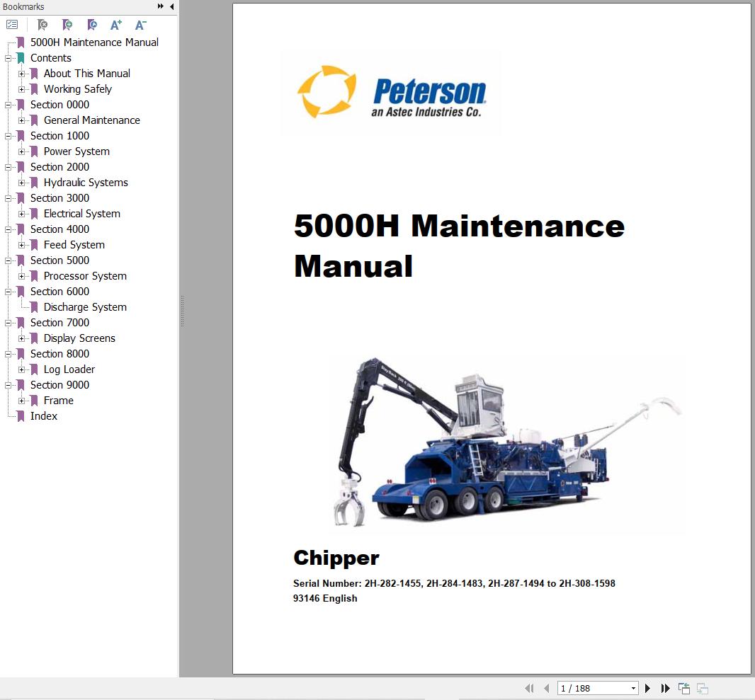Click the panel splitter grip handle

[x=182, y=311]
